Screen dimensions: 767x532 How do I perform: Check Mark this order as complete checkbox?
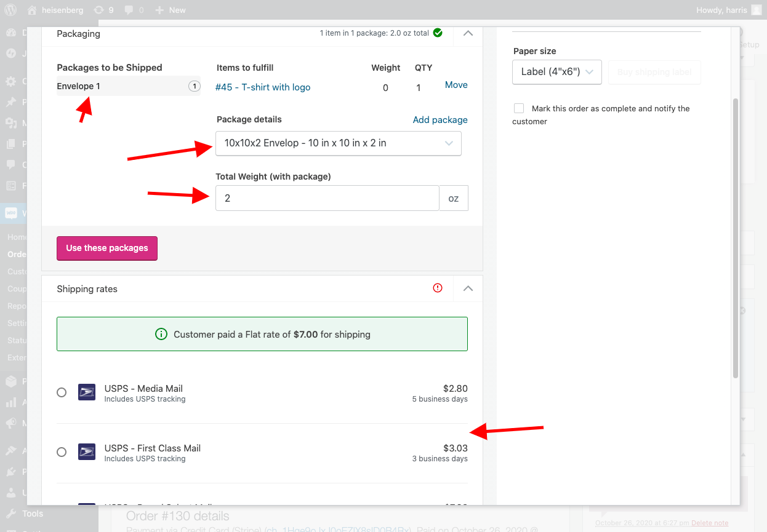[519, 108]
